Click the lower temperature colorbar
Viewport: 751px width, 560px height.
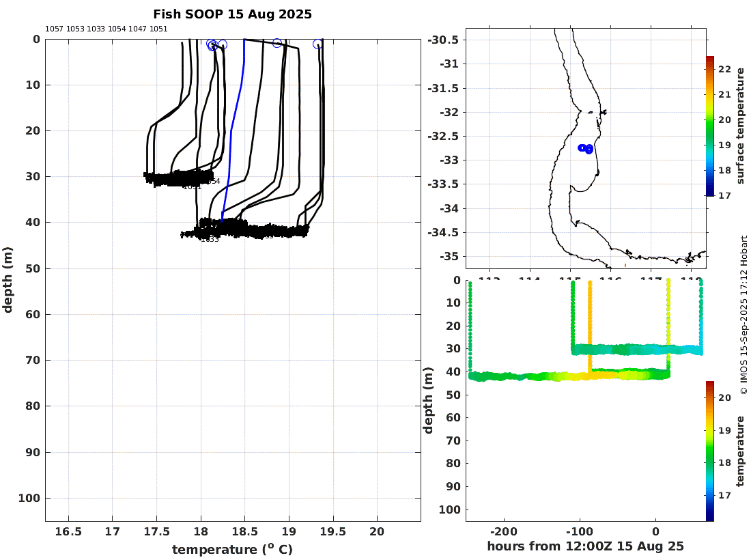(710, 451)
